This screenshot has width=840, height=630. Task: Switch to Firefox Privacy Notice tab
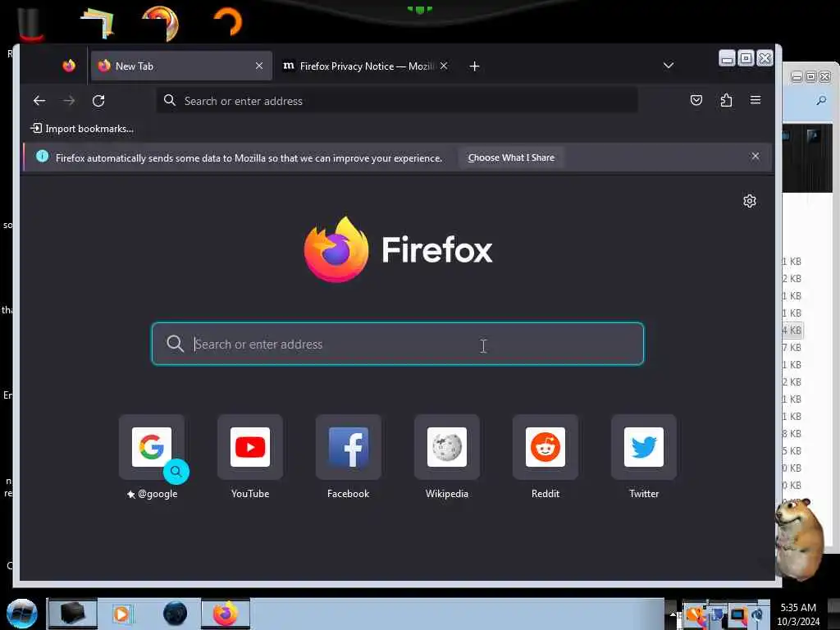coord(365,66)
